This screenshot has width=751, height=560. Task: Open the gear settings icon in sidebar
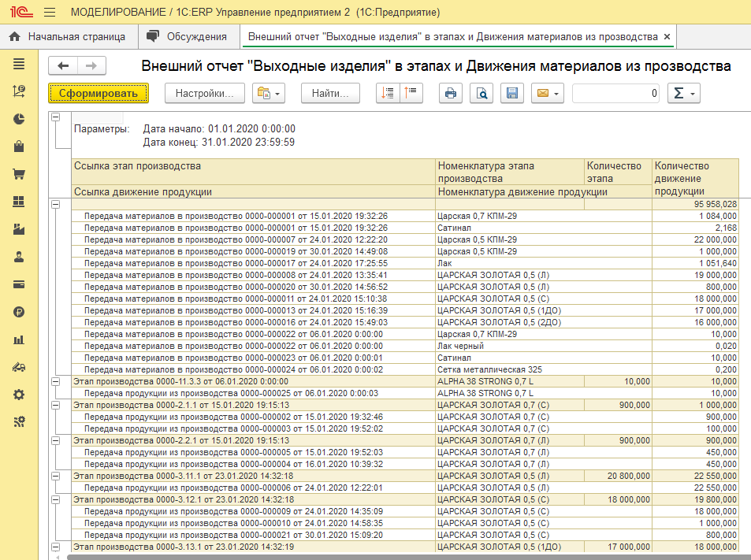[19, 395]
